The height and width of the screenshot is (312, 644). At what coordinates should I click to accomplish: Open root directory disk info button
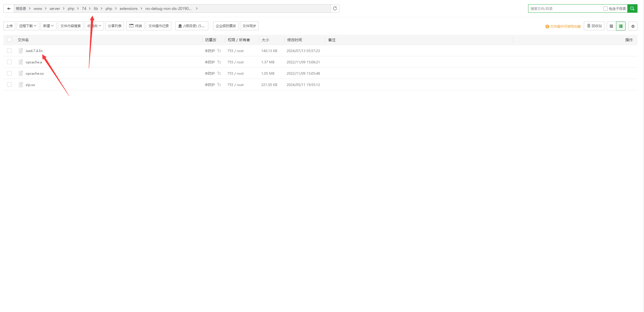click(x=192, y=26)
